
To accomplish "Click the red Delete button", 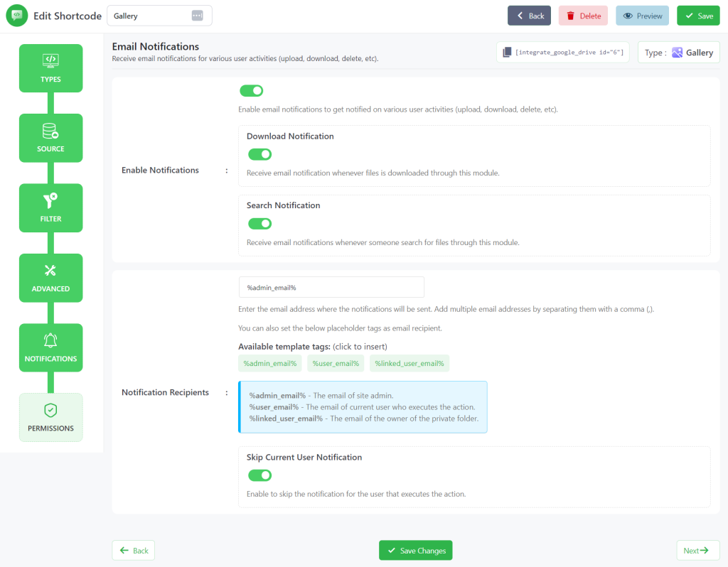I will tap(583, 16).
